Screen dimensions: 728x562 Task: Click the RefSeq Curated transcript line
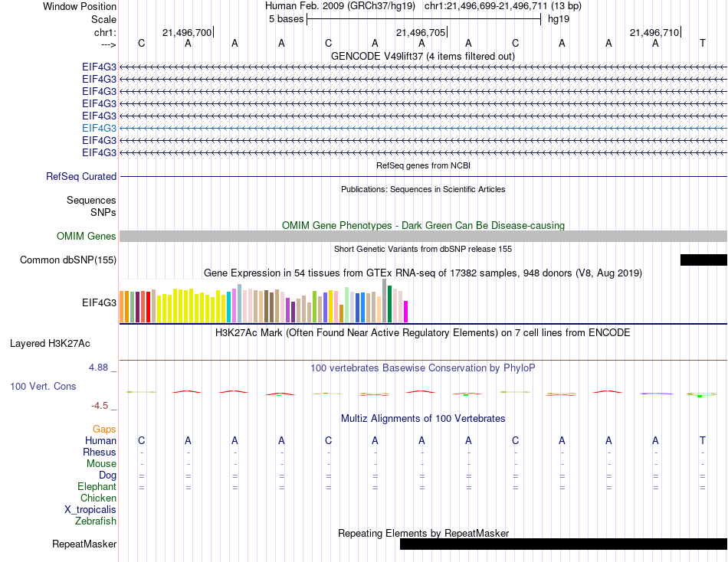(423, 176)
